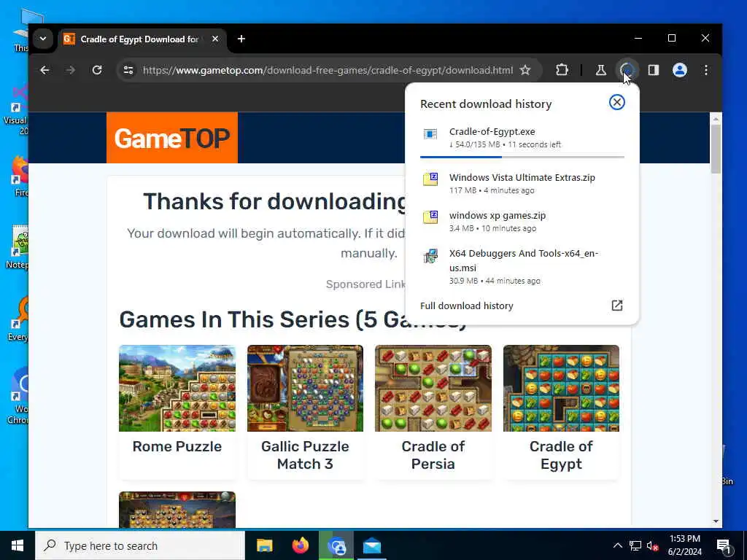Close the Cradle of Egypt Download tab
Viewport: 747px width, 560px height.
pyautogui.click(x=215, y=39)
